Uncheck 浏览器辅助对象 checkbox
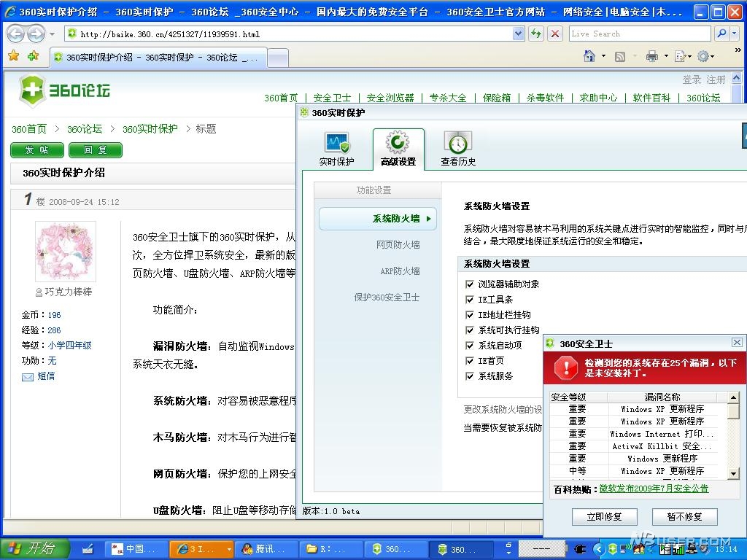This screenshot has height=560, width=747. click(469, 284)
